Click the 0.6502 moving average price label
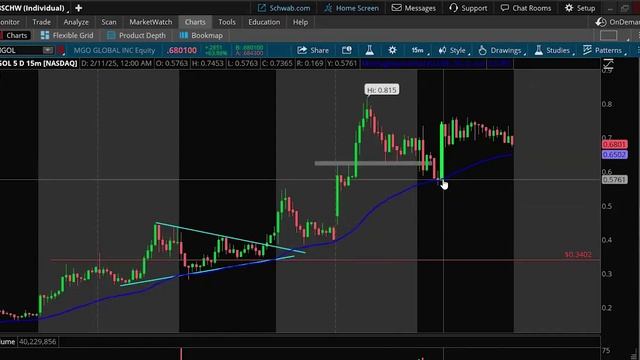640x360 pixels. coord(614,155)
